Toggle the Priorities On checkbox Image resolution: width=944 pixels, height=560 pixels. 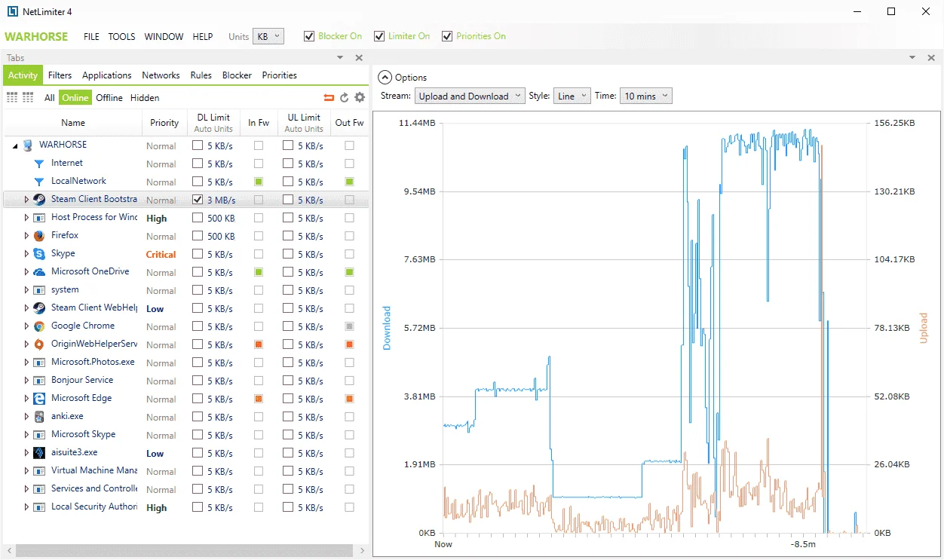[447, 36]
